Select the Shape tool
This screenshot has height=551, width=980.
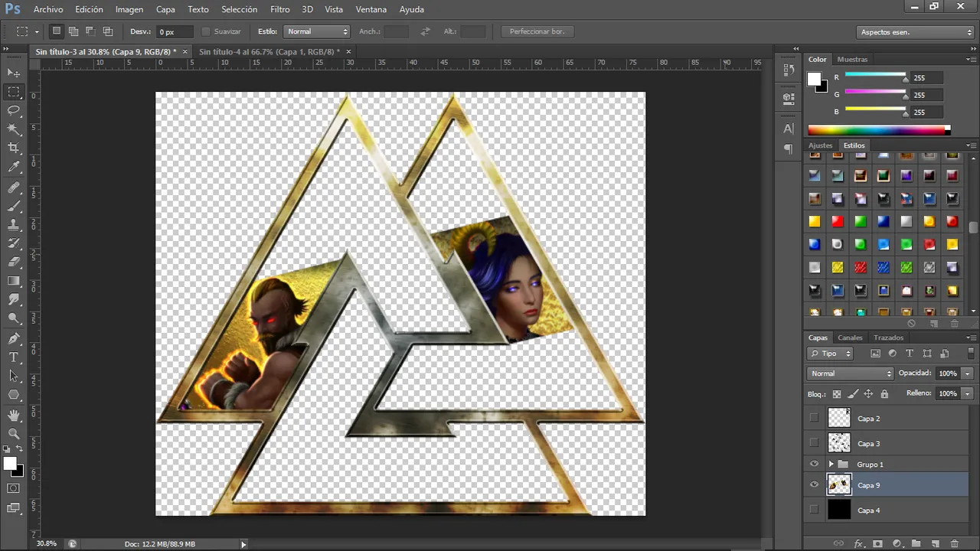(14, 395)
